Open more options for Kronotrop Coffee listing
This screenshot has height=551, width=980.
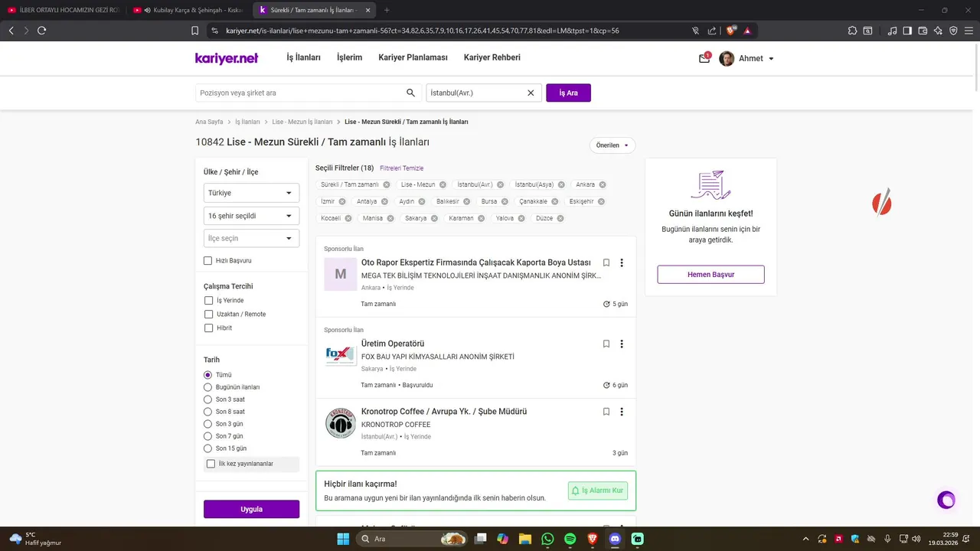622,411
